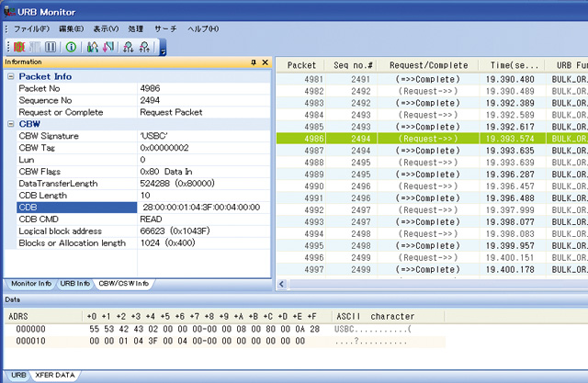
Task: Select the DataTransferLength row
Action: [x=143, y=184]
